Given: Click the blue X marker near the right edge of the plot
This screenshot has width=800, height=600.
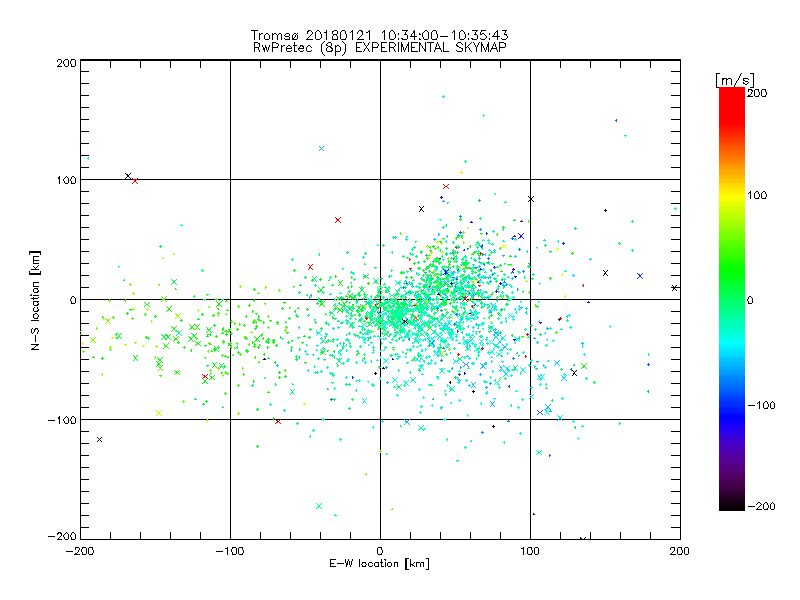Looking at the screenshot, I should pyautogui.click(x=640, y=276).
